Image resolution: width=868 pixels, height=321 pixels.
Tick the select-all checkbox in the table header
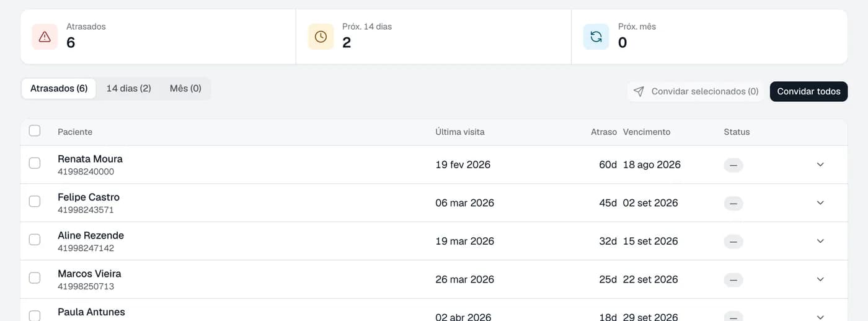[x=35, y=130]
